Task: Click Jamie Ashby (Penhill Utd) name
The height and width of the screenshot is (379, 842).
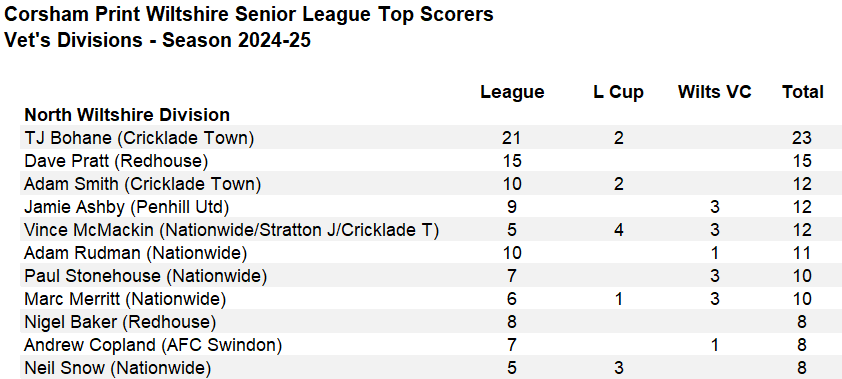Action: coord(126,207)
